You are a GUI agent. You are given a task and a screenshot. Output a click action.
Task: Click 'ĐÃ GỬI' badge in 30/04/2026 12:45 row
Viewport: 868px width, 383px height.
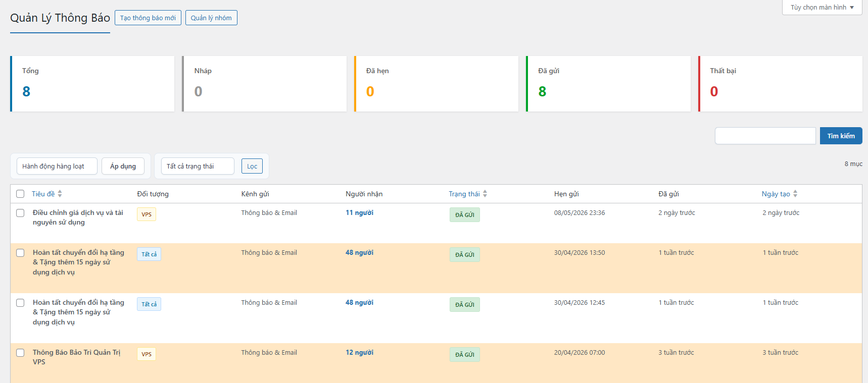[x=465, y=305]
